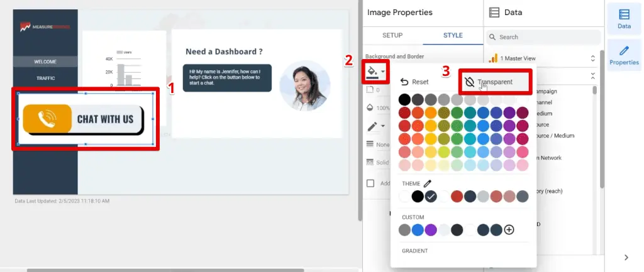Set the background to Transparent
The width and height of the screenshot is (644, 272).
(x=495, y=82)
